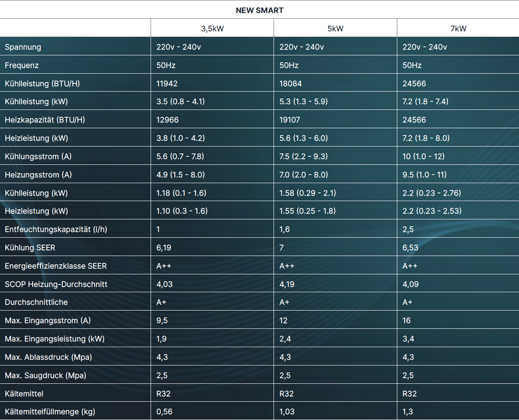Screen dimensions: 519x420
Task: Select the 3,5kW column header
Action: pos(212,28)
